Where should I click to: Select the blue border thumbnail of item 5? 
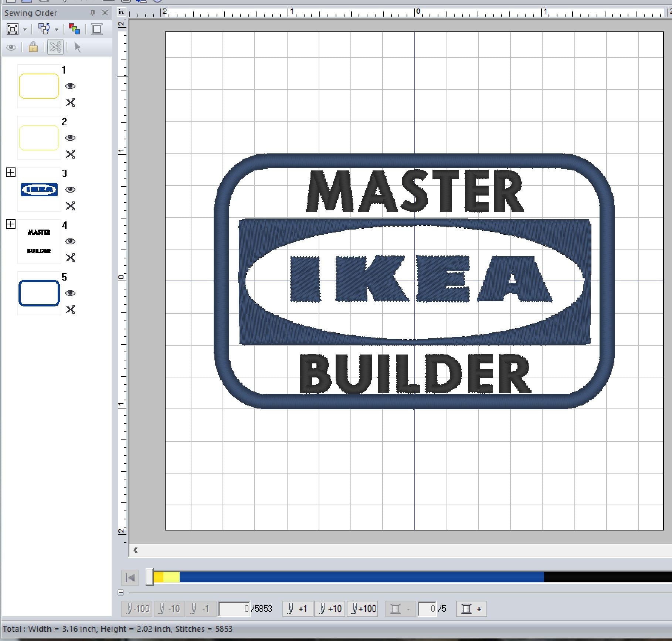click(x=39, y=293)
